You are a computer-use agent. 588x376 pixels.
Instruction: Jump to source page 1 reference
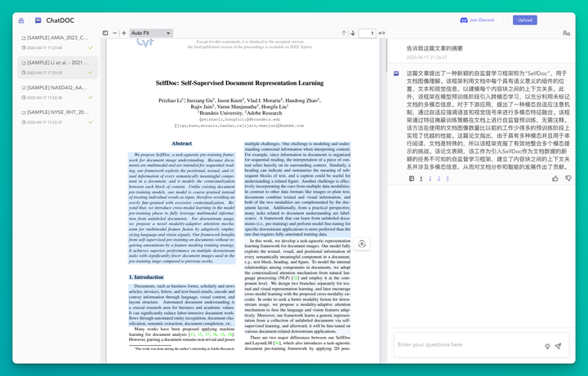421,179
